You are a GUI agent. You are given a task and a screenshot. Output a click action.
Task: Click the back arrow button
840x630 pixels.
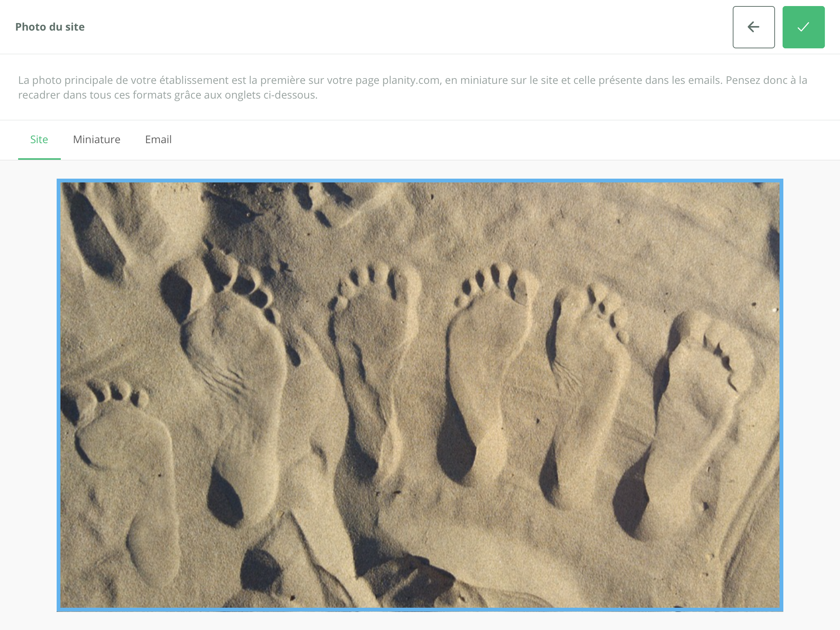pos(754,27)
